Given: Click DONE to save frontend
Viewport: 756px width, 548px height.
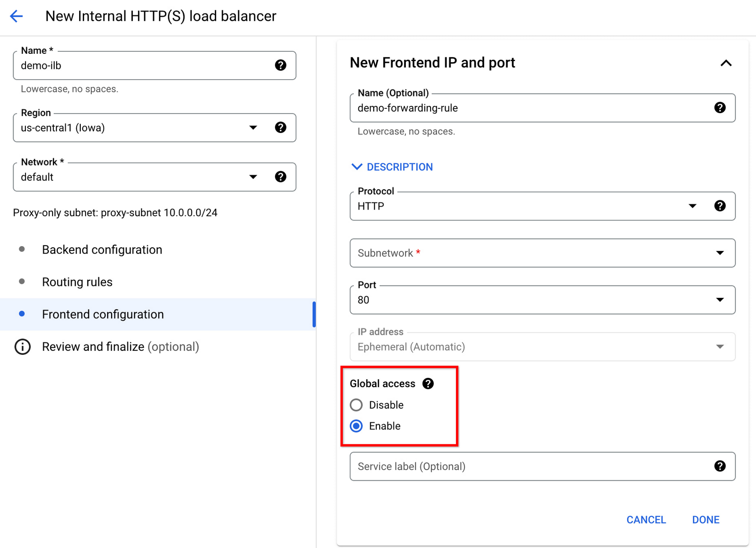Looking at the screenshot, I should click(705, 520).
